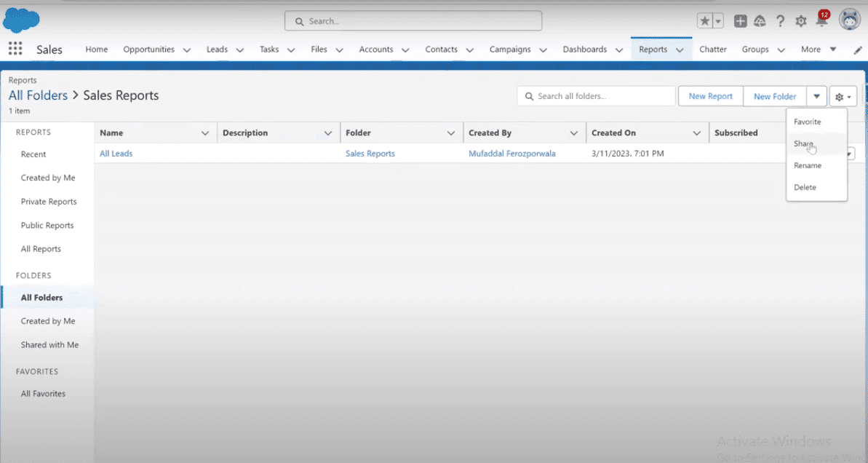Open the favorites list dropdown arrow
The width and height of the screenshot is (868, 463).
pyautogui.click(x=718, y=21)
